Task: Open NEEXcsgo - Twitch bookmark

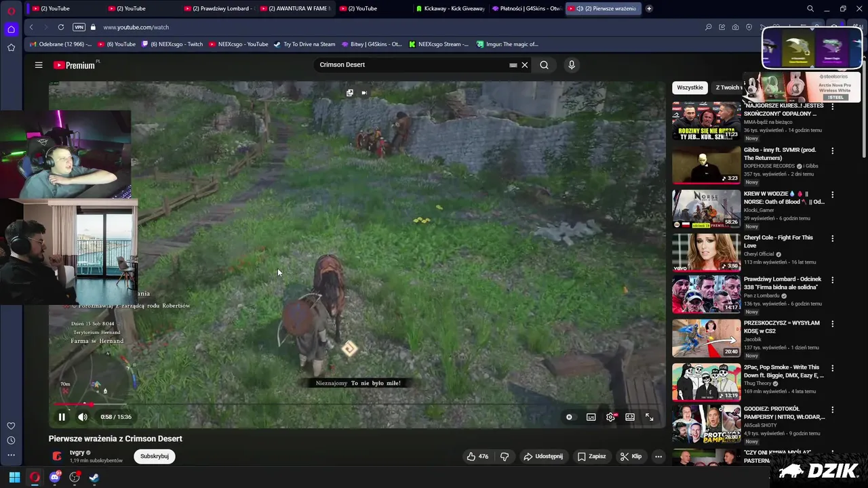Action: coord(172,44)
